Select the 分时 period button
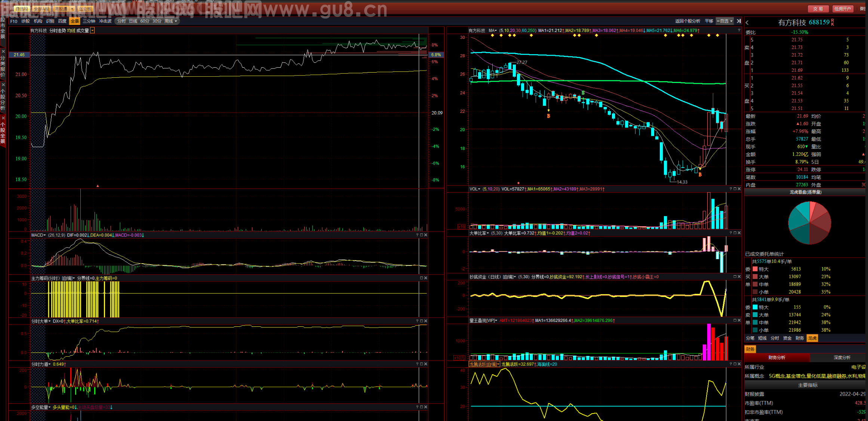The height and width of the screenshot is (421, 868). 121,21
